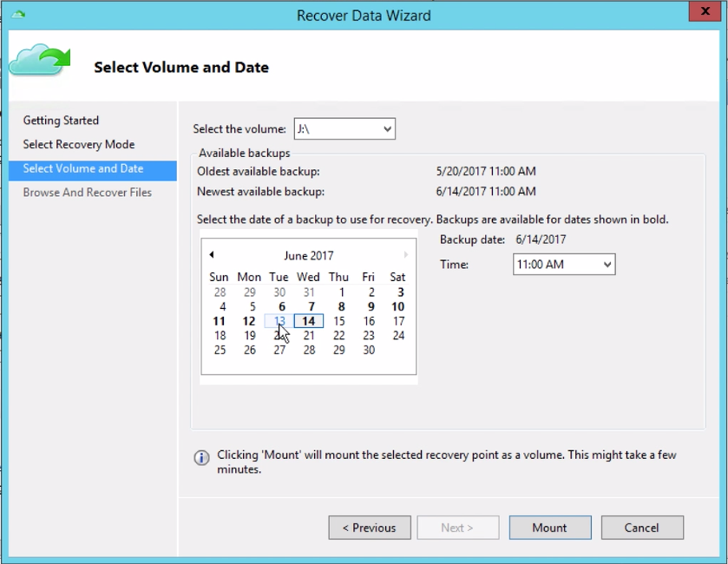Screen dimensions: 728x564
Task: Click the Azure Backup icon in title bar
Action: [18, 15]
